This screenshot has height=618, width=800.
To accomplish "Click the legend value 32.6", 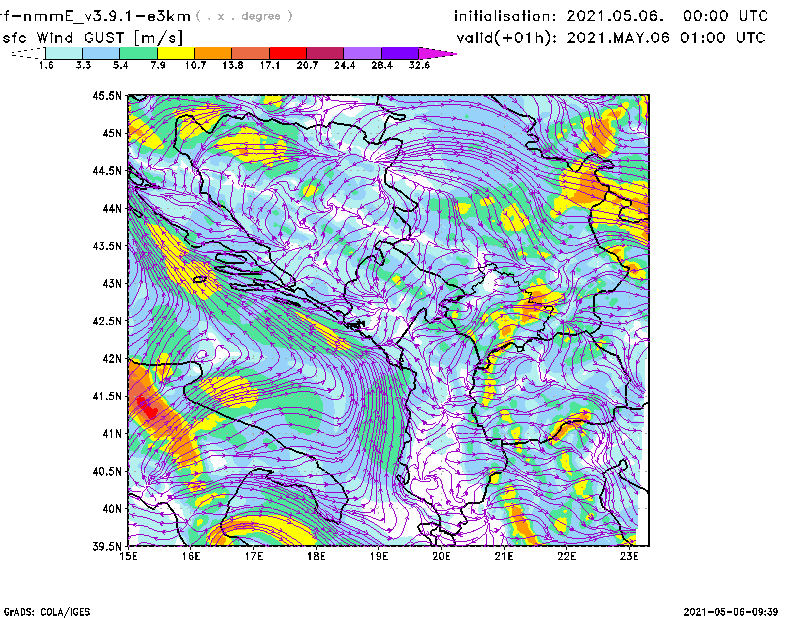I will [419, 65].
